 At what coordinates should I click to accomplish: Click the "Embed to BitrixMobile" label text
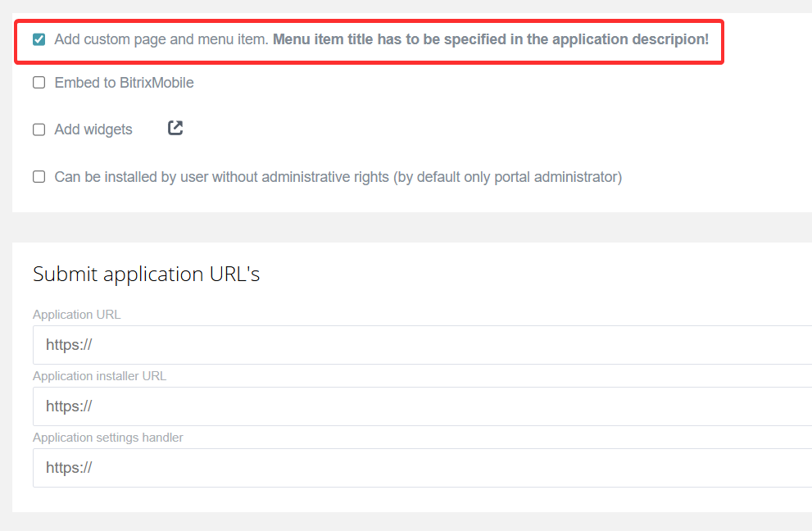point(124,83)
